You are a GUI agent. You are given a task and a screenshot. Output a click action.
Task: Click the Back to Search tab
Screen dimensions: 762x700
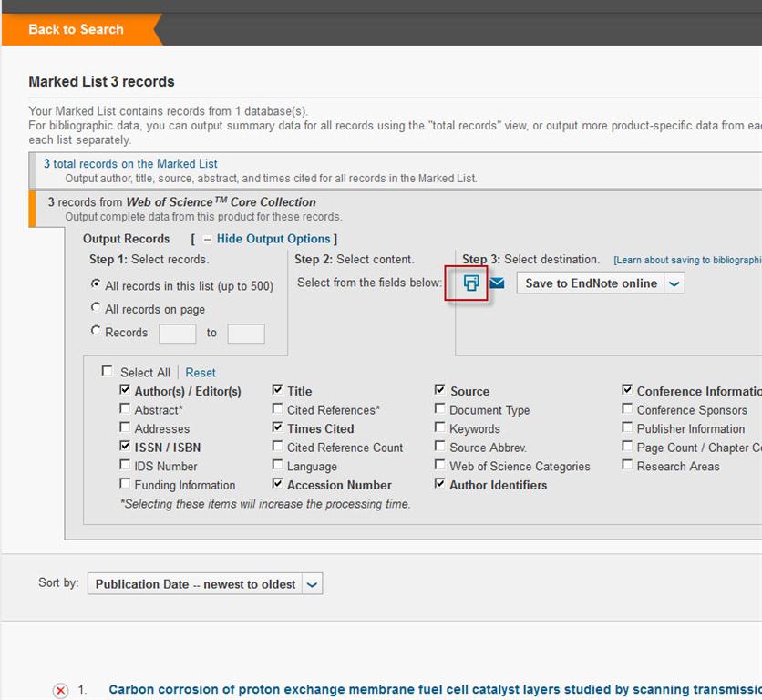pyautogui.click(x=77, y=29)
